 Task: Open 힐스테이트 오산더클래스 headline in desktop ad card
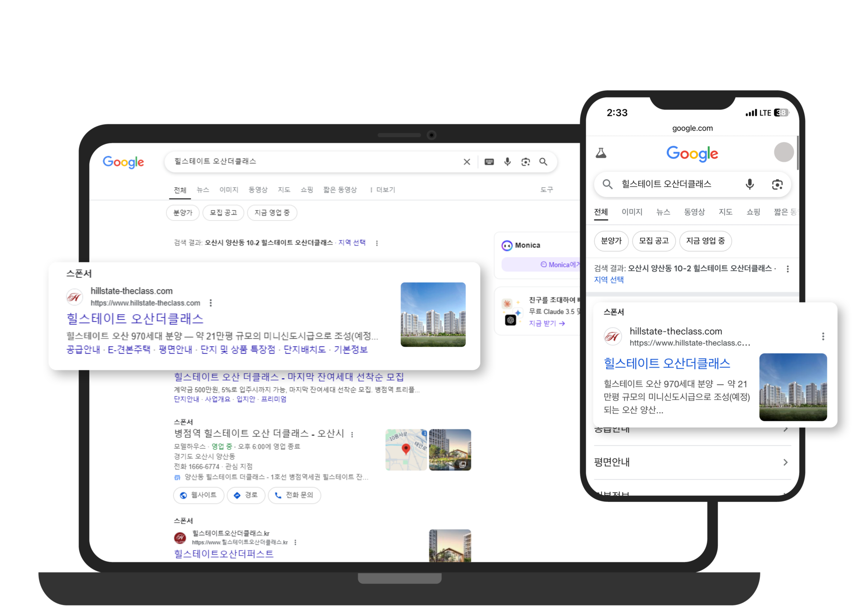135,319
